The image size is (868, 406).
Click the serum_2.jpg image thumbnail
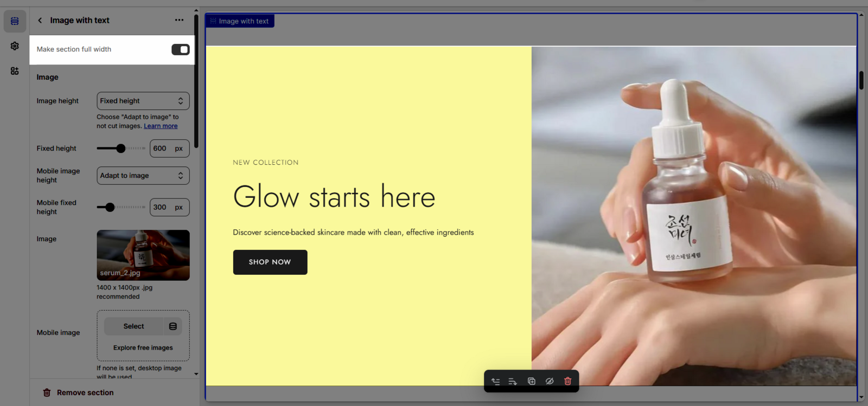pos(143,255)
